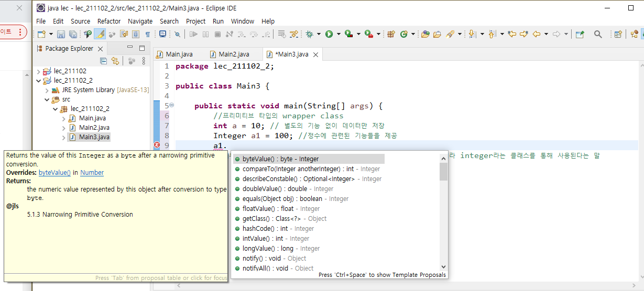Click the New Java Package icon

[391, 35]
